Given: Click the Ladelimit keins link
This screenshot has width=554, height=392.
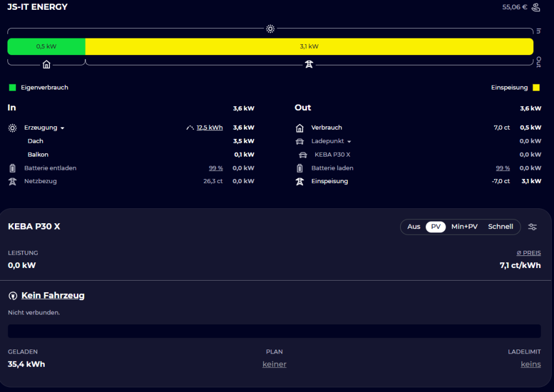Looking at the screenshot, I should 530,364.
